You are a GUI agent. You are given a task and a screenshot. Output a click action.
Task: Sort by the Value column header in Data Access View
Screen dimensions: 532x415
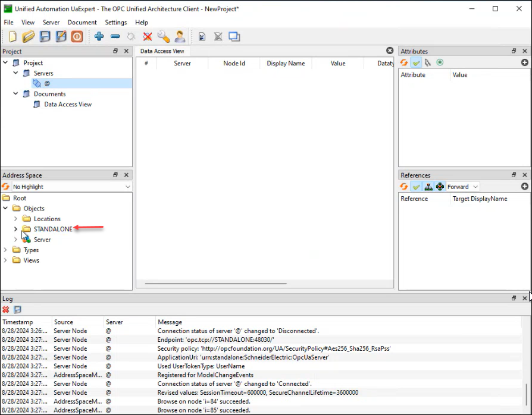click(x=338, y=64)
